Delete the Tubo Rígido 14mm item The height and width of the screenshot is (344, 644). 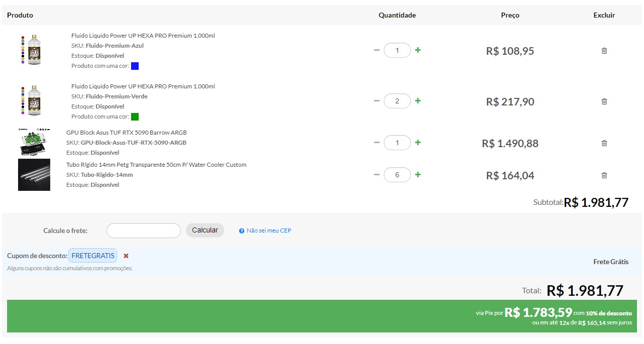click(x=604, y=175)
